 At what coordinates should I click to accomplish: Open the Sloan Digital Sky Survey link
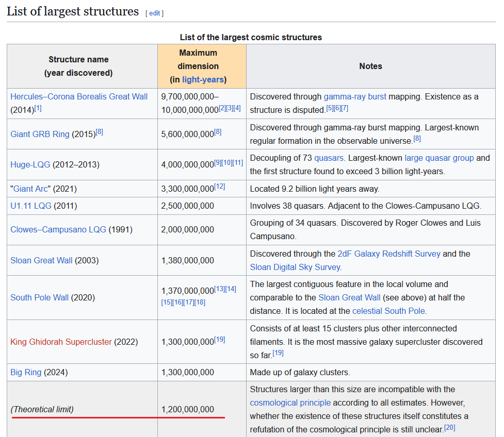(295, 267)
